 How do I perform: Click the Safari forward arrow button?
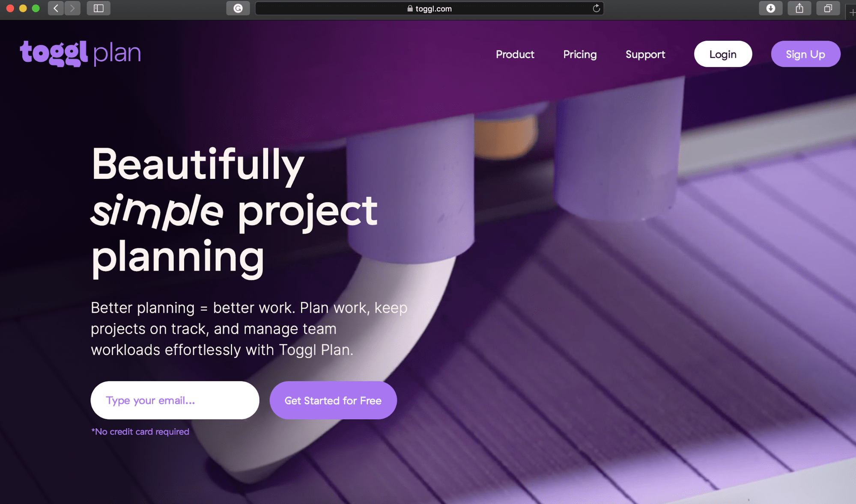click(x=72, y=8)
